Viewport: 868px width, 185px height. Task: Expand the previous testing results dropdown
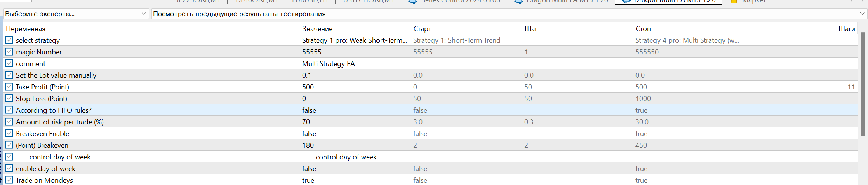(x=509, y=14)
